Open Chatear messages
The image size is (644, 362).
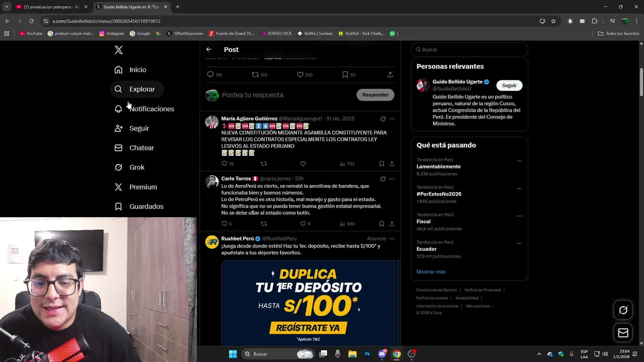[x=134, y=148]
